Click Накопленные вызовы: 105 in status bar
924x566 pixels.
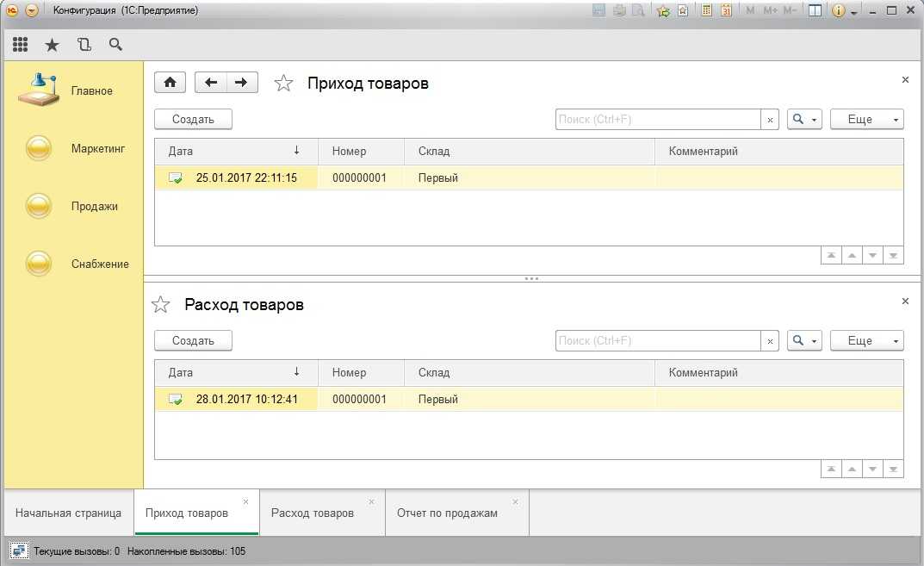[x=186, y=551]
